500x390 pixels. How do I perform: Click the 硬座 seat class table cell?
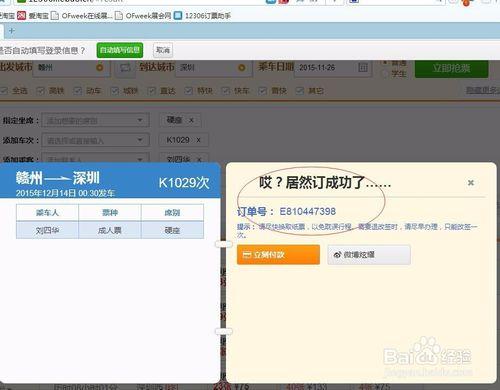coord(172,230)
